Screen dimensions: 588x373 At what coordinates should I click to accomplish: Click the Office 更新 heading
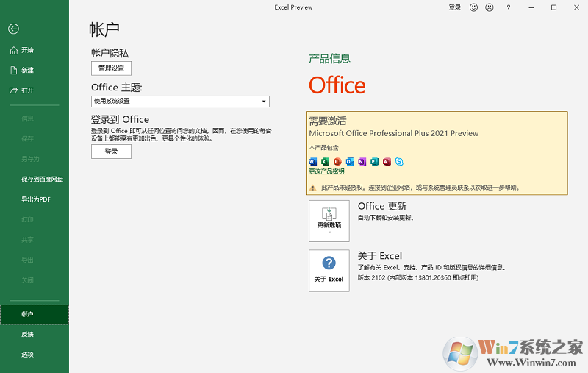pyautogui.click(x=382, y=206)
